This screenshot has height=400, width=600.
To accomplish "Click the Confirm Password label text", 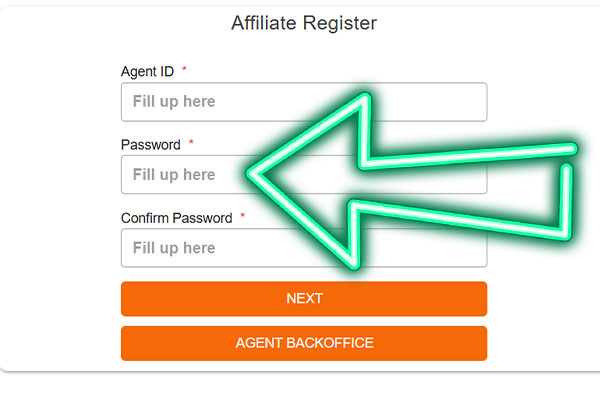I will [x=176, y=218].
